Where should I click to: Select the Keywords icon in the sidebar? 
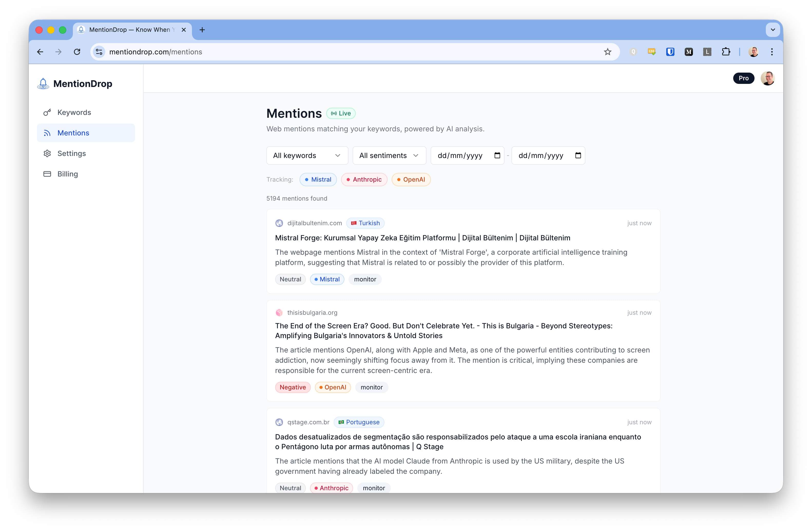[47, 112]
